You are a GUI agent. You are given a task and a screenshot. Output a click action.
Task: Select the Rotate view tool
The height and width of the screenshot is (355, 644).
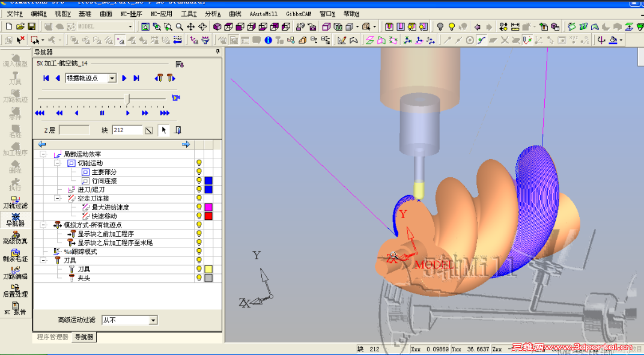(202, 26)
